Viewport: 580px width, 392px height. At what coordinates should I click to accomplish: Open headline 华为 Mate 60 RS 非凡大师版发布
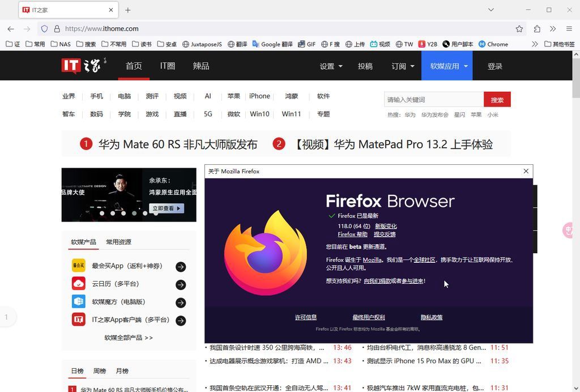[x=178, y=144]
